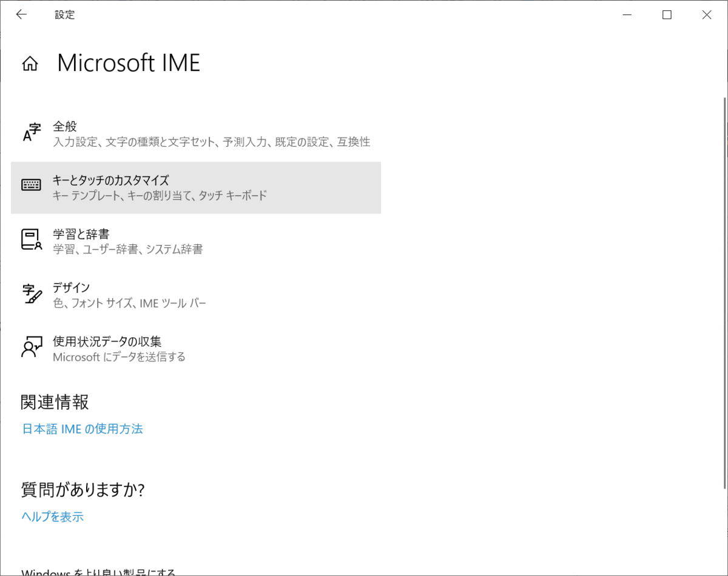
Task: Open キーとタッチのカスタマイズ settings
Action: [196, 187]
